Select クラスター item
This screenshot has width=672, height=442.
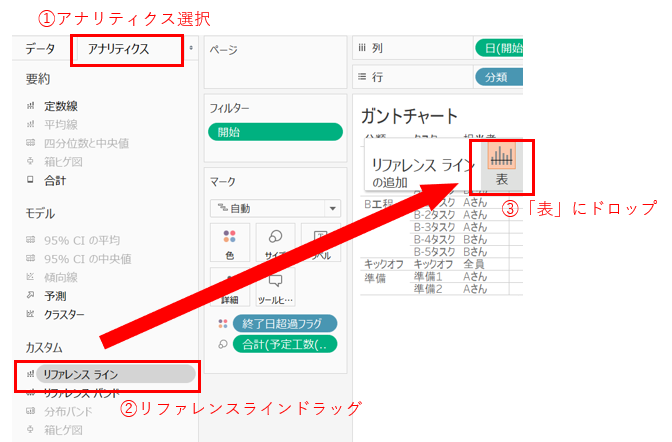click(64, 315)
